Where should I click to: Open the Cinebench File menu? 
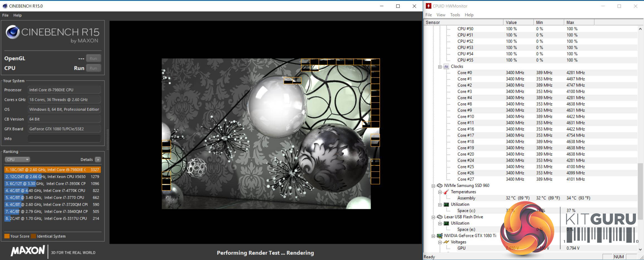(5, 15)
